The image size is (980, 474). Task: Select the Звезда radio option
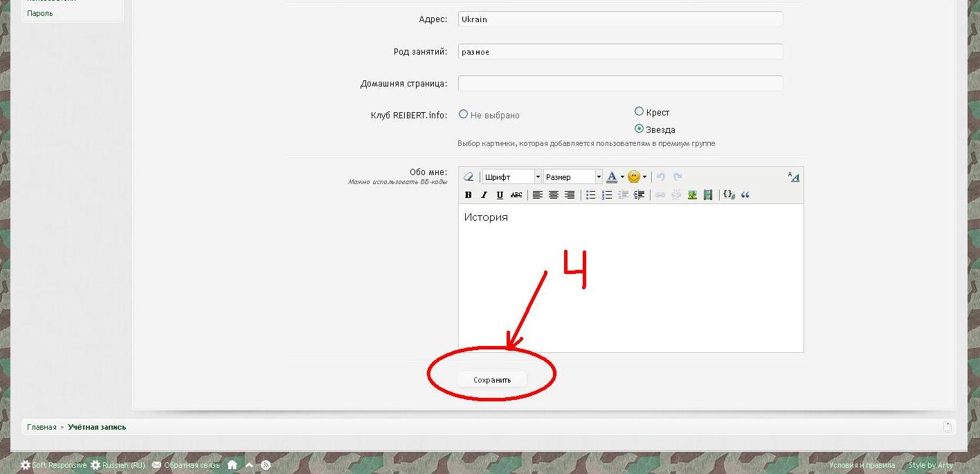pyautogui.click(x=639, y=129)
